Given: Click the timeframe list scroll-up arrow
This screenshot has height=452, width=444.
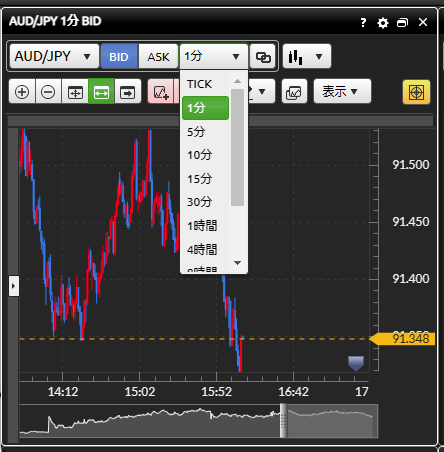Looking at the screenshot, I should 237,81.
